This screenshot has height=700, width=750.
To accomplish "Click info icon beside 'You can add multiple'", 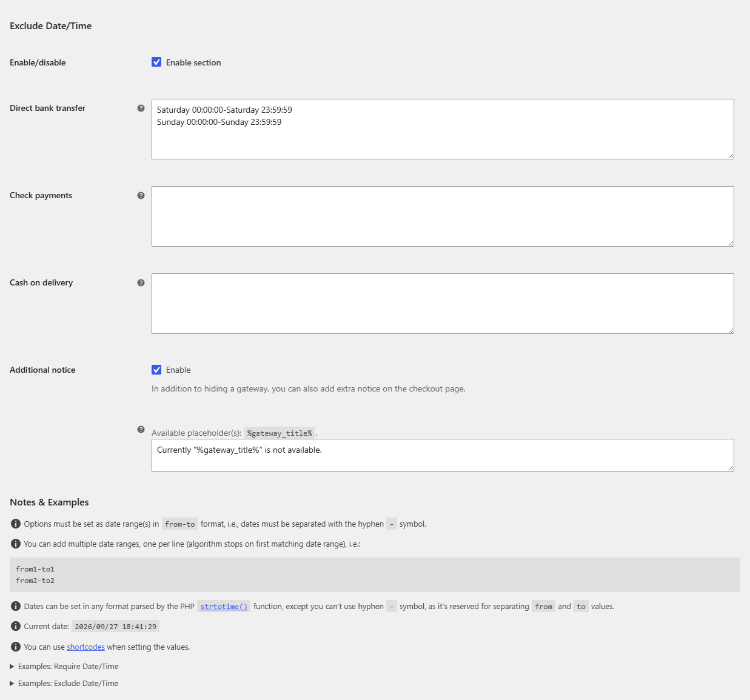I will pyautogui.click(x=16, y=544).
